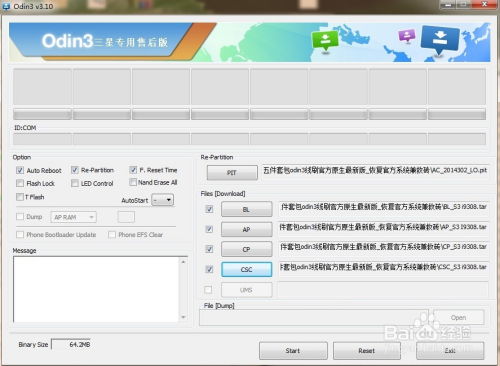Viewport: 500px width, 366px height.
Task: Click the Start button
Action: coord(293,351)
